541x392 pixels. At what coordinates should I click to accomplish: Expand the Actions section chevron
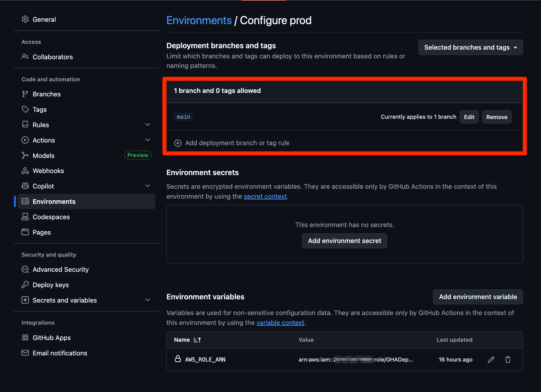tap(148, 140)
